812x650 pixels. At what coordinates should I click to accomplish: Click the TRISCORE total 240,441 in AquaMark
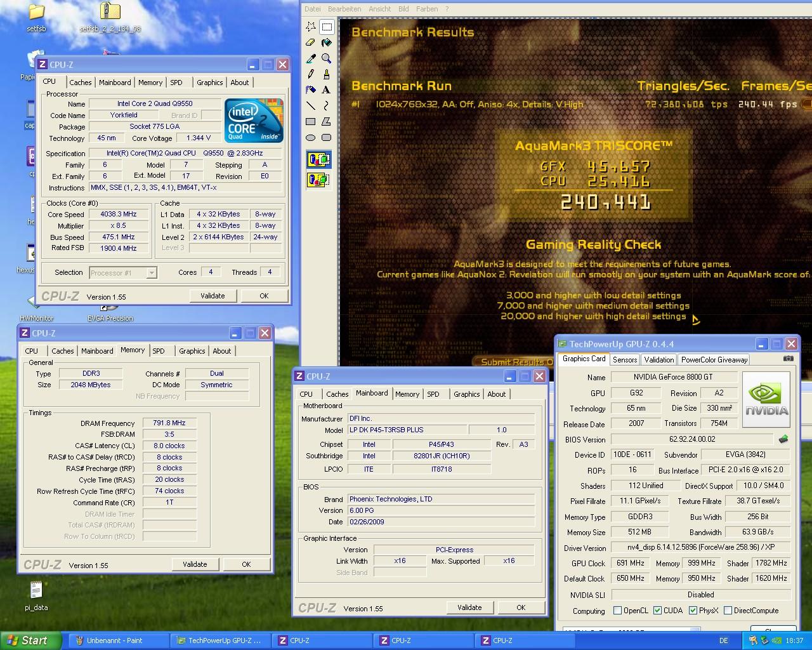[x=606, y=202]
